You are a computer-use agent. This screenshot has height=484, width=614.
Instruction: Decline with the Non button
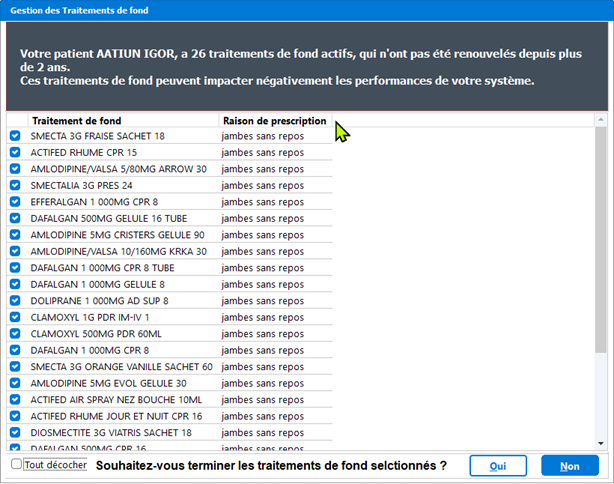click(x=570, y=466)
